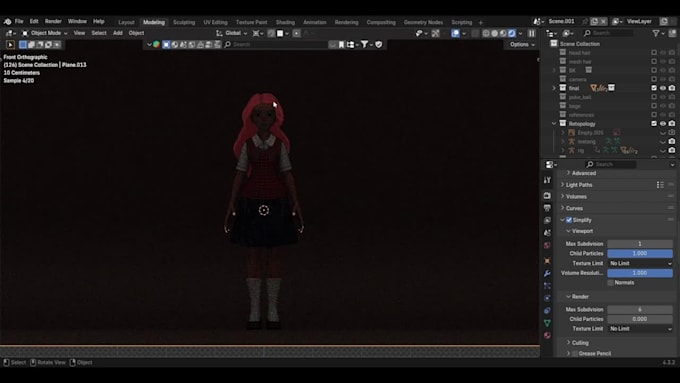The width and height of the screenshot is (680, 383).
Task: Open the File menu
Action: [19, 21]
